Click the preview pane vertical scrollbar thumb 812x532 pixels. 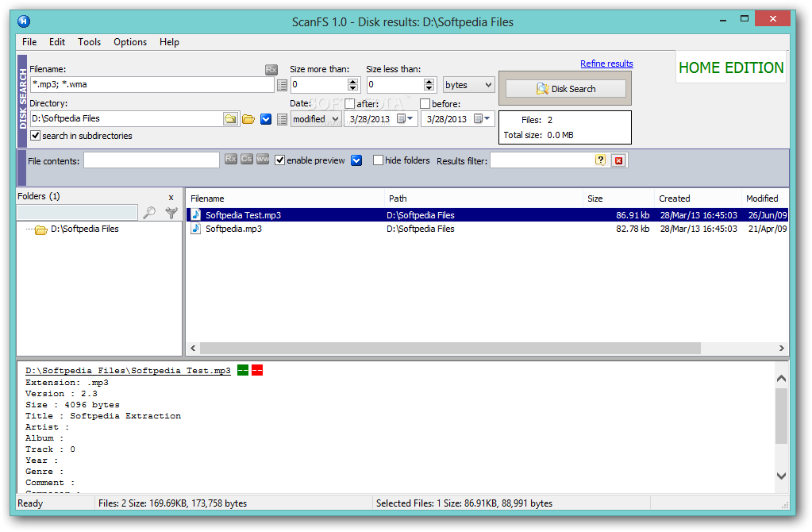(782, 416)
